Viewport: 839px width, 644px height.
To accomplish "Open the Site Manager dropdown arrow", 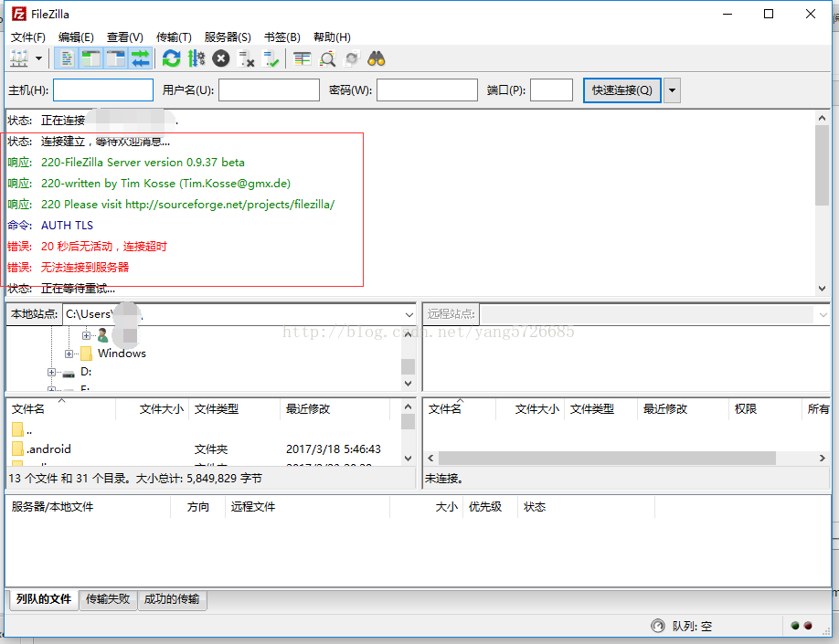I will pos(38,58).
